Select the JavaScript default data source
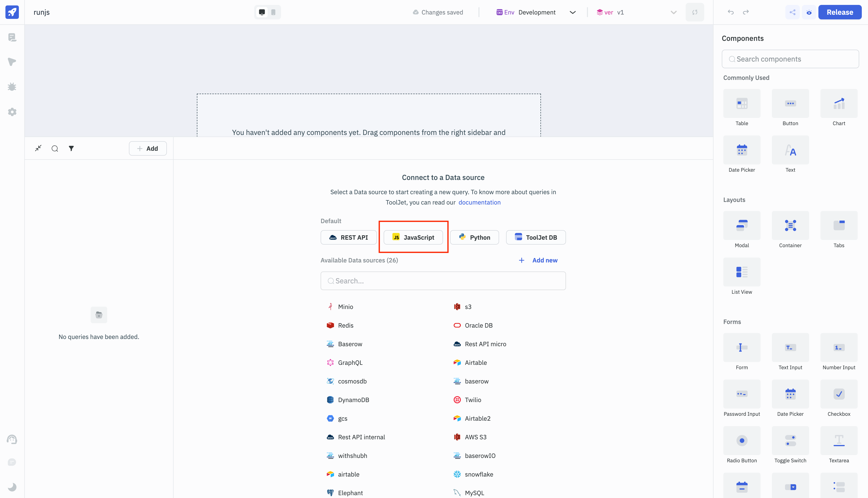 pos(413,237)
